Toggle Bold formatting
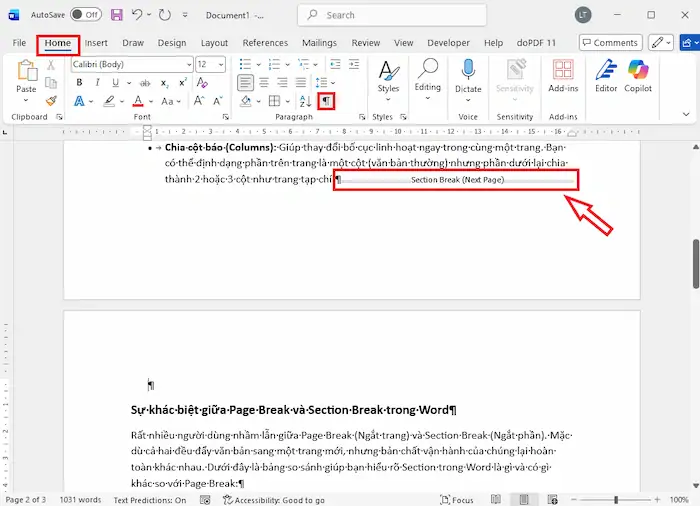The image size is (700, 506). (78, 83)
